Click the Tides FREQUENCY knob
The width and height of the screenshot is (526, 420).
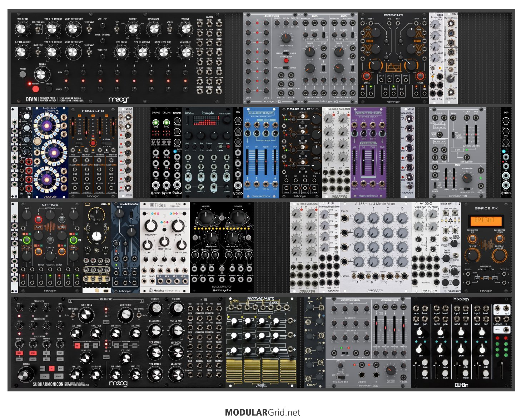pyautogui.click(x=150, y=226)
